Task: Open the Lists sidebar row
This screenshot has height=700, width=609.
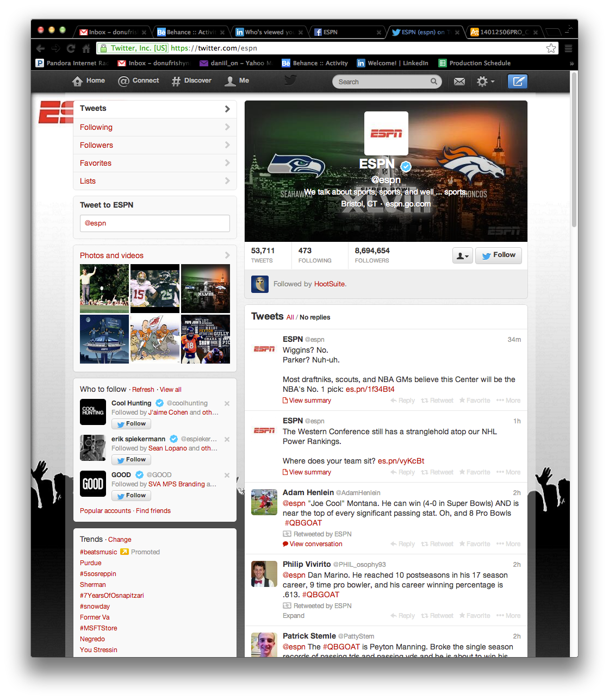Action: (155, 181)
